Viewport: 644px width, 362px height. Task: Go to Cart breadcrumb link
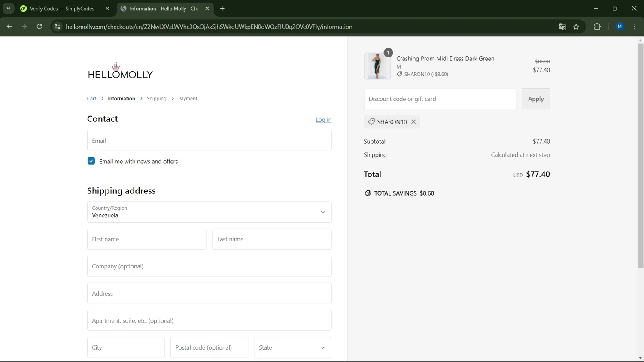pyautogui.click(x=91, y=99)
